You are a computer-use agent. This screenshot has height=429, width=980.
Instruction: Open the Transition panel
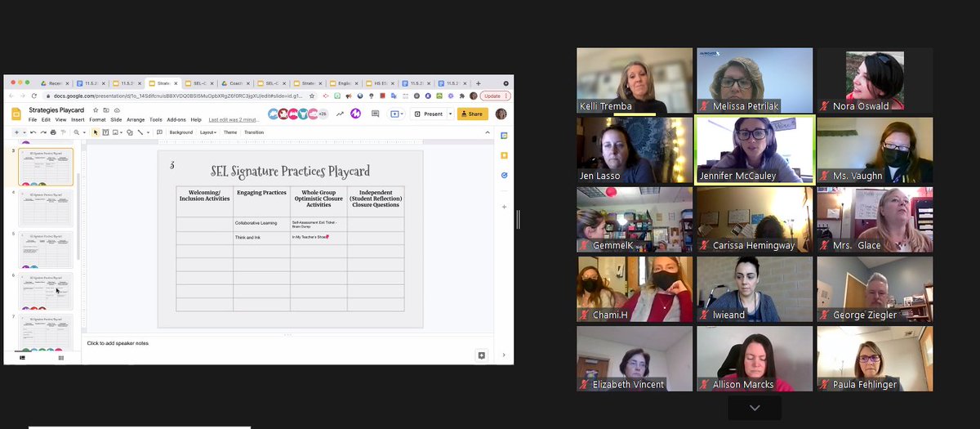coord(254,132)
